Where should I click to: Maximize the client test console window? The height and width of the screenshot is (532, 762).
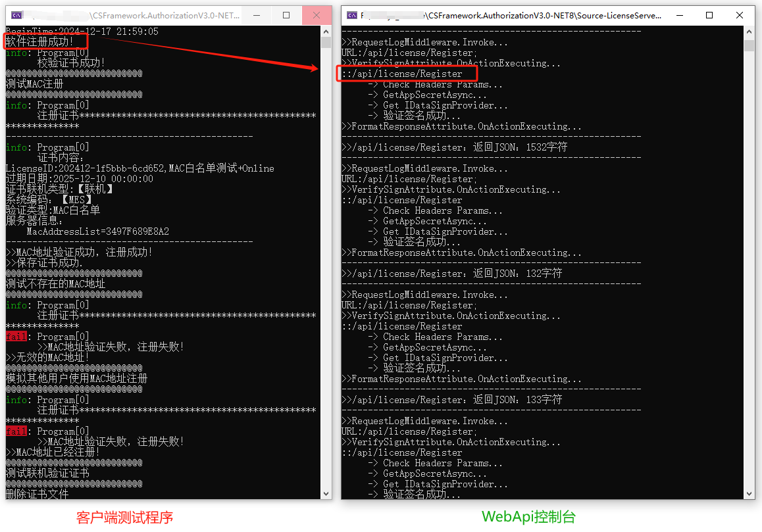click(x=286, y=15)
